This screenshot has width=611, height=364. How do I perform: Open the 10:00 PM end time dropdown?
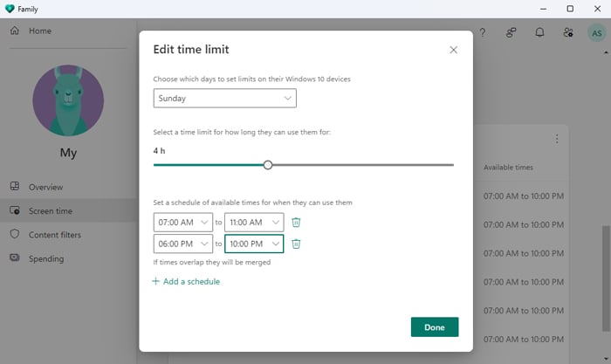pyautogui.click(x=254, y=244)
